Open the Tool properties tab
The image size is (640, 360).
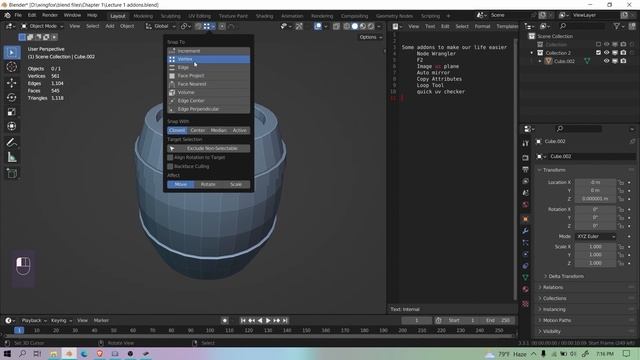pyautogui.click(x=525, y=143)
